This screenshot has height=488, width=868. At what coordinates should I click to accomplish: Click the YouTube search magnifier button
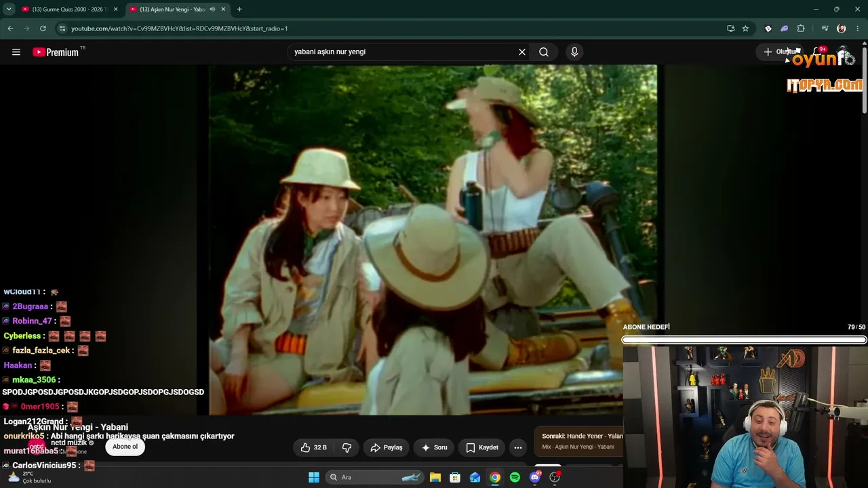pos(544,52)
